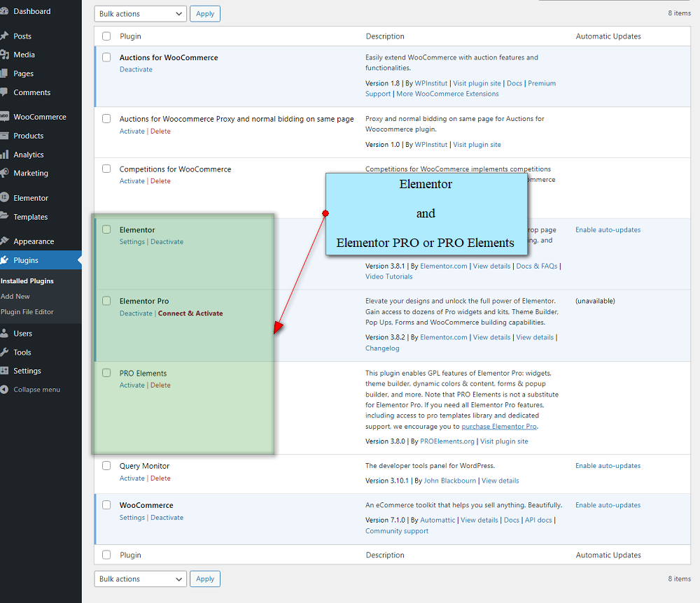Click the Users person icon
This screenshot has width=700, height=603.
click(x=4, y=333)
